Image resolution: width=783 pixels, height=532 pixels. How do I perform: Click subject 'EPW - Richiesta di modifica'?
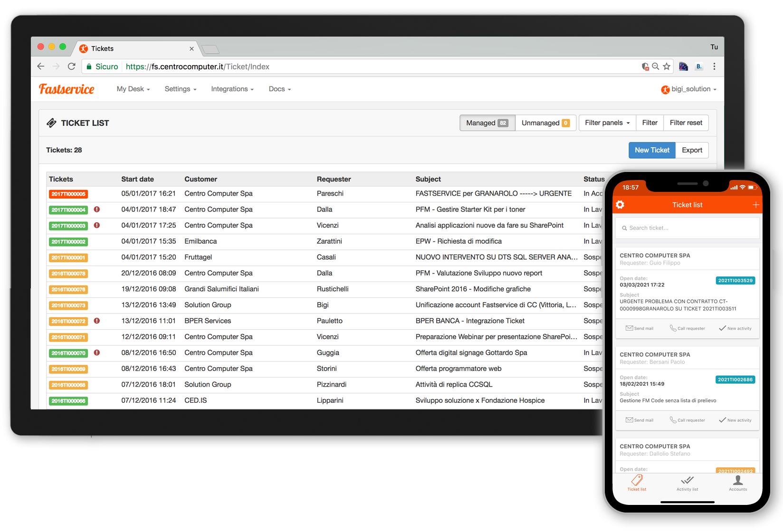pos(458,241)
